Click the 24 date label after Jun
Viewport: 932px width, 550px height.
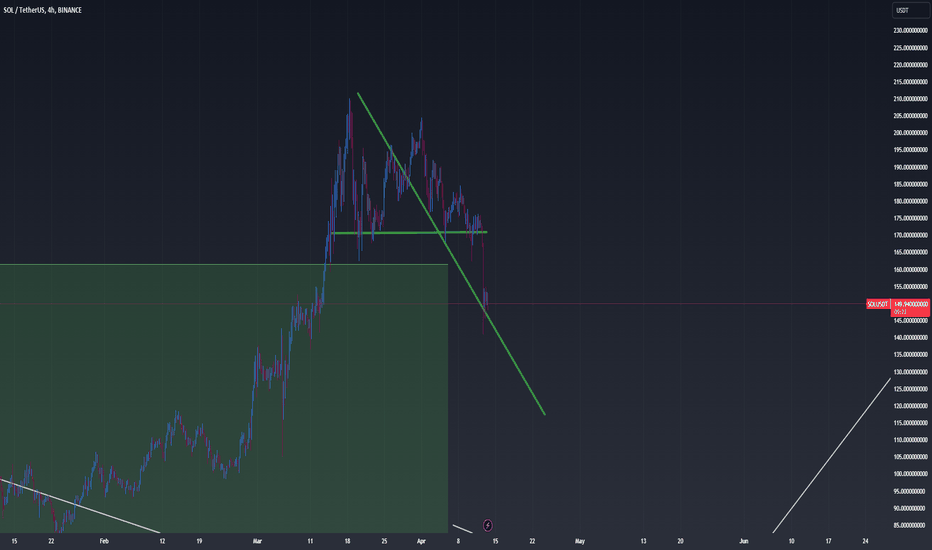(865, 541)
